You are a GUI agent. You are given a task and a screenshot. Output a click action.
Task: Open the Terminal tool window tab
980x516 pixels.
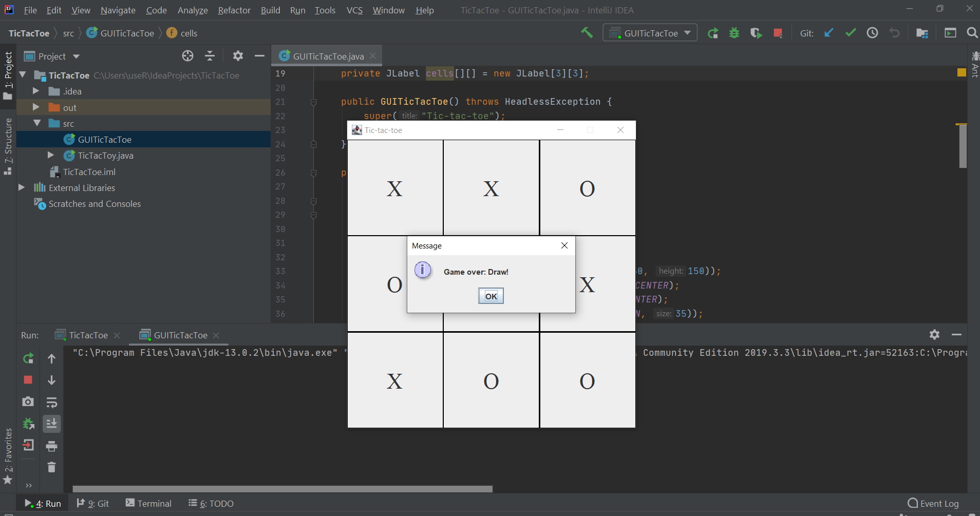(149, 503)
